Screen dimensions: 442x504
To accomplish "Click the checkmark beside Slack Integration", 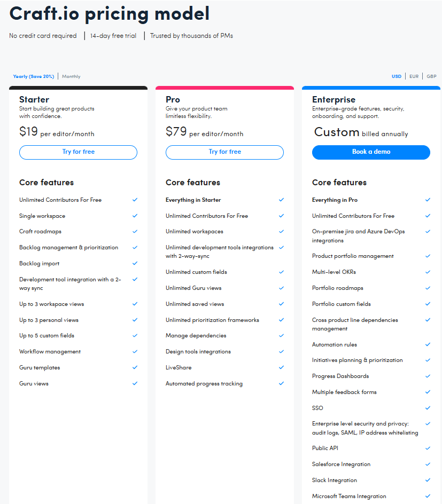I will [428, 480].
